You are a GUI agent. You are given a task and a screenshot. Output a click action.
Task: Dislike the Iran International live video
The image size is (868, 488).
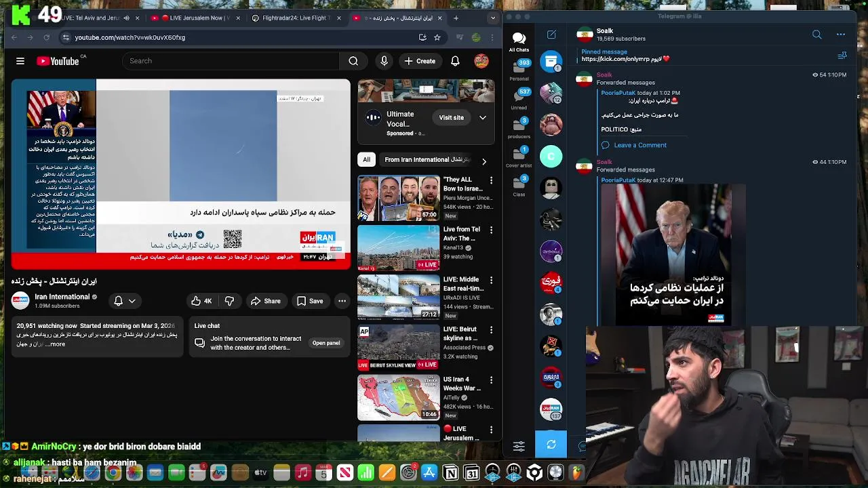pyautogui.click(x=229, y=301)
